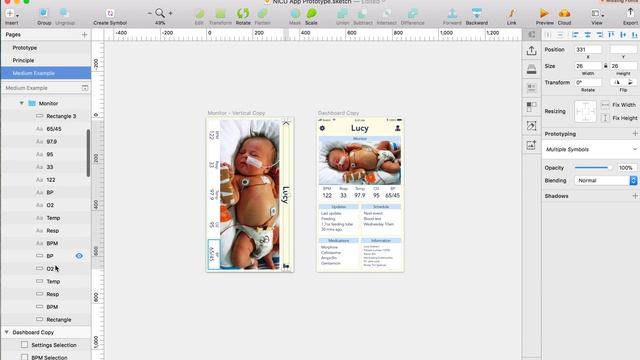Check the BPM Selection layer box

coord(24,357)
